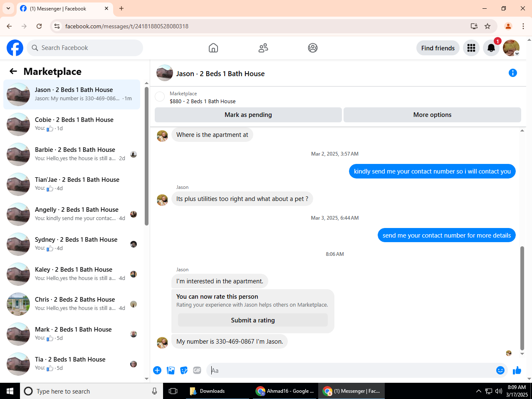Reload the page with browser refresh

(39, 26)
